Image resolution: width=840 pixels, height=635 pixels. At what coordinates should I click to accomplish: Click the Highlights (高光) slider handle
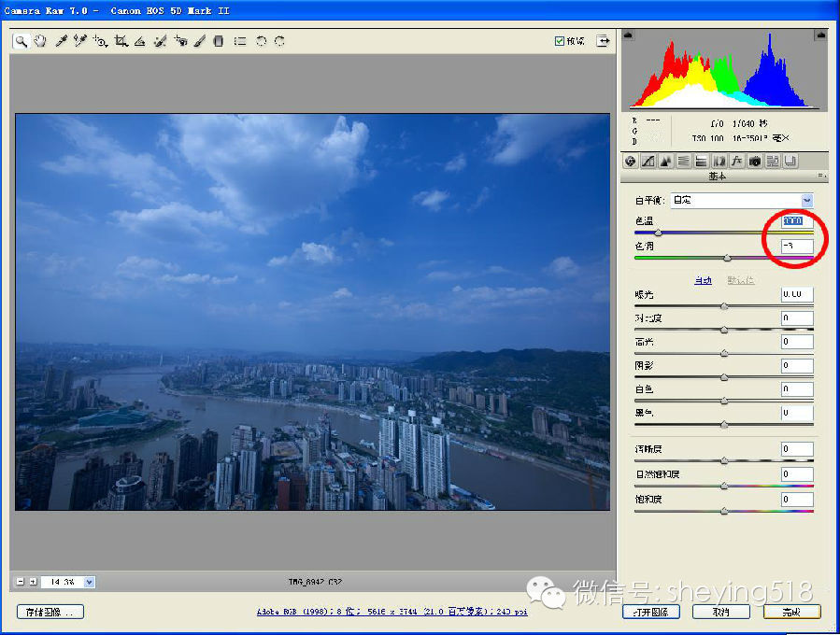(724, 353)
